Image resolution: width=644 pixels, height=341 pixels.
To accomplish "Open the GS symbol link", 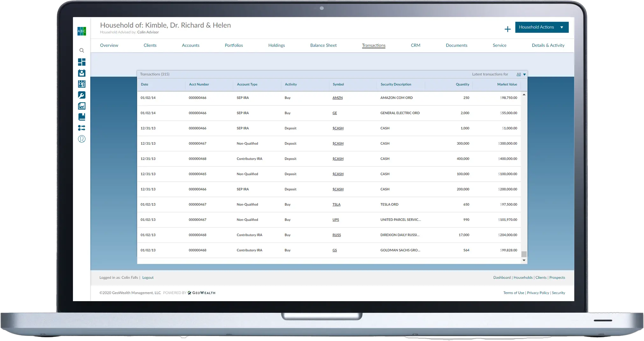I will [x=335, y=250].
